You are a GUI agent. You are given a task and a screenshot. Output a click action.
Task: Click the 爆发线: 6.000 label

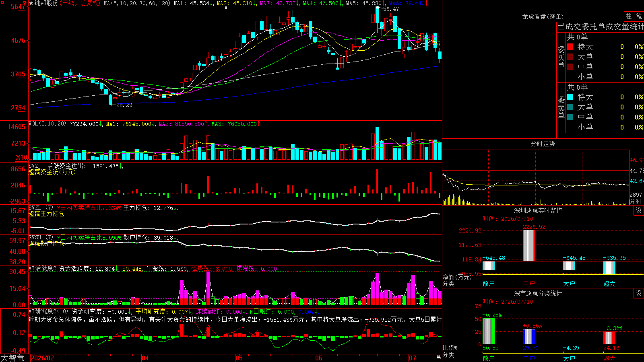coord(257,268)
